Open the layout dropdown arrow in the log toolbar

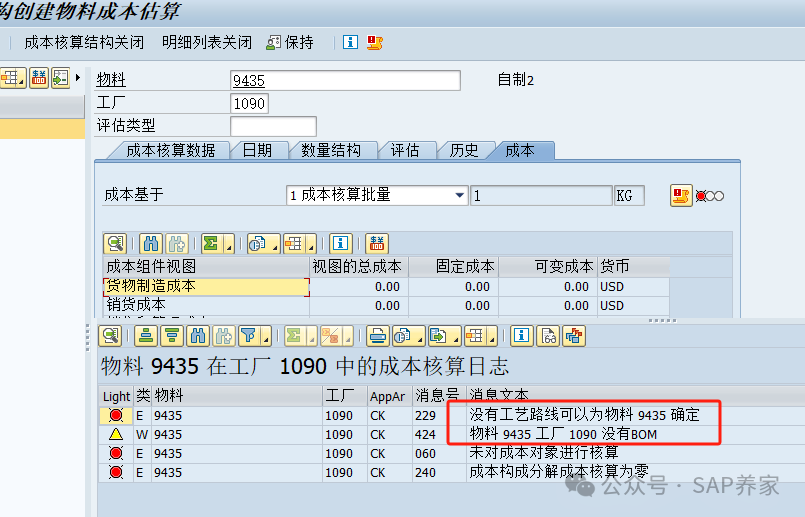pyautogui.click(x=492, y=337)
